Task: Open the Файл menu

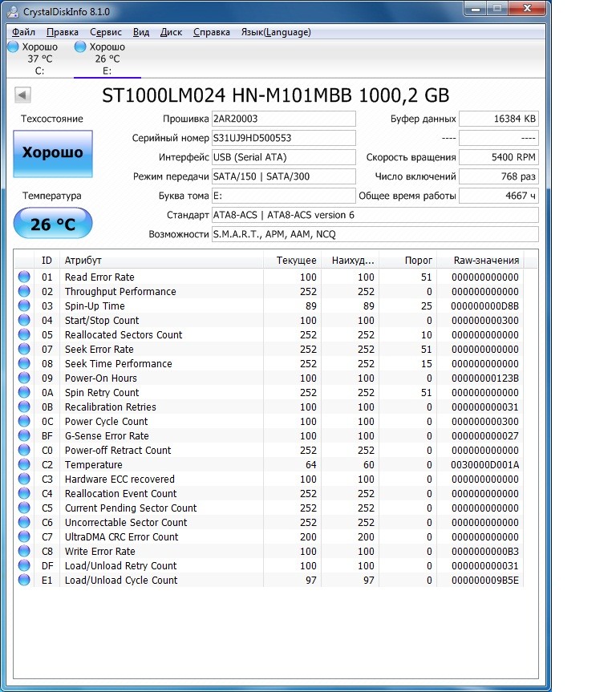Action: pyautogui.click(x=23, y=32)
